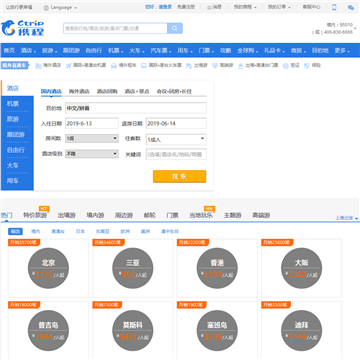Open the WeChat icon in top bar
This screenshot has width=360, height=360.
(x=351, y=7)
